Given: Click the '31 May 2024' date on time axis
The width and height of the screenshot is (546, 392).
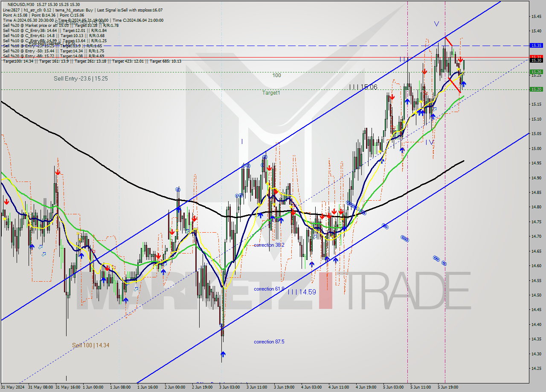Looking at the screenshot, I should point(13,387).
